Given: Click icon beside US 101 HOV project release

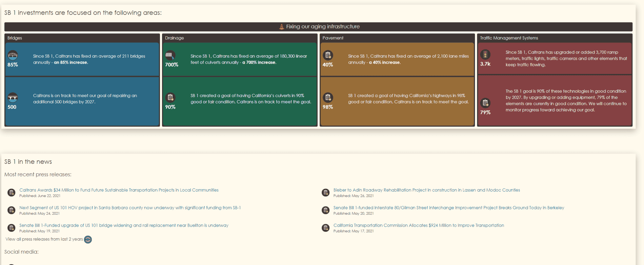Looking at the screenshot, I should click(x=12, y=210).
